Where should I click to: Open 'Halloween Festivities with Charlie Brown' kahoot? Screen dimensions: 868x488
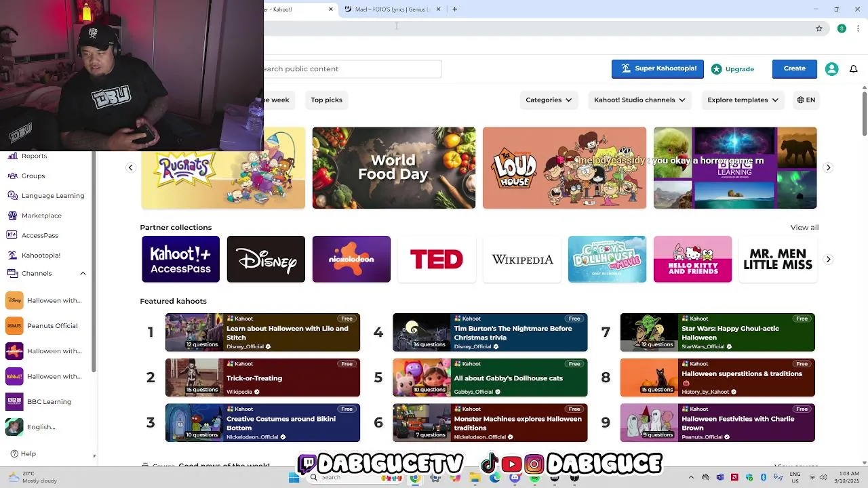click(x=717, y=423)
